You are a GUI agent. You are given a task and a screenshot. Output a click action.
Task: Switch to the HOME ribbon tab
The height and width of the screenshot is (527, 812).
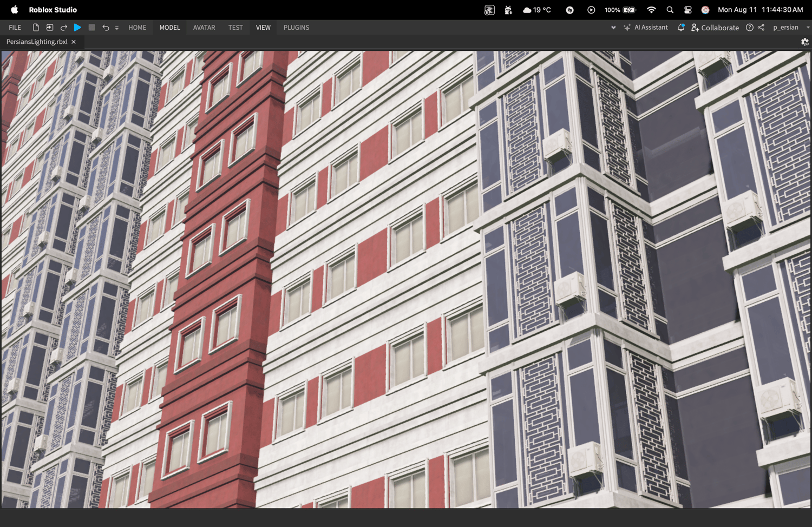(x=137, y=28)
